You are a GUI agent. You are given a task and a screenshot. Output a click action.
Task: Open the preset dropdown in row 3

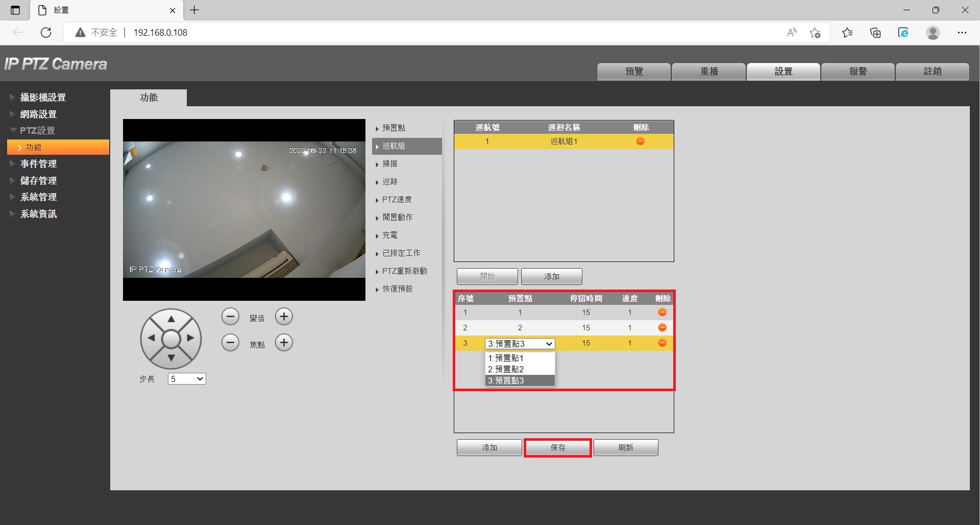click(x=520, y=344)
